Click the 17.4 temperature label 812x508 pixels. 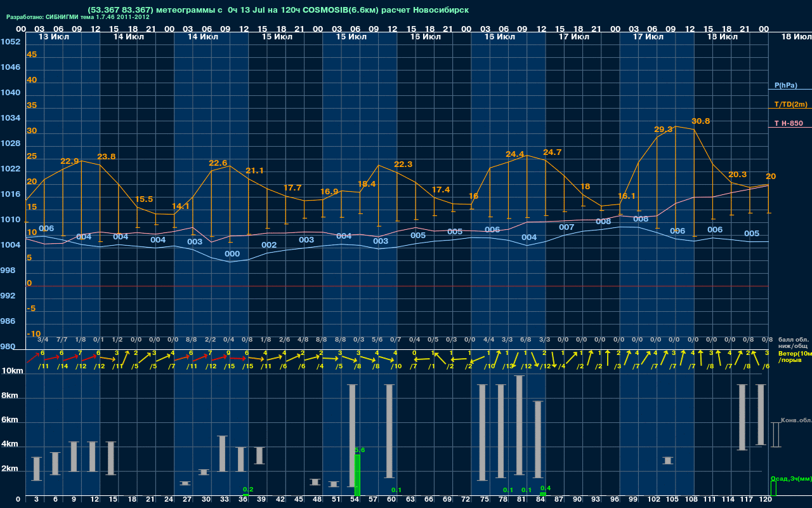pos(440,189)
